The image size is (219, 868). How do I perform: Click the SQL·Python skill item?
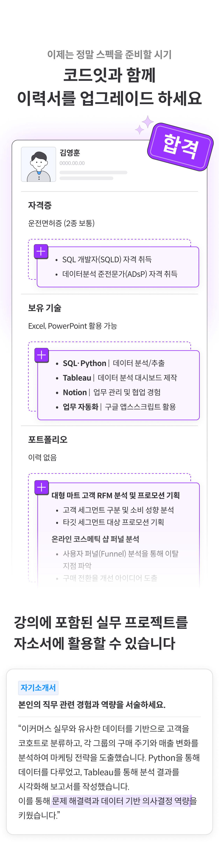[114, 363]
